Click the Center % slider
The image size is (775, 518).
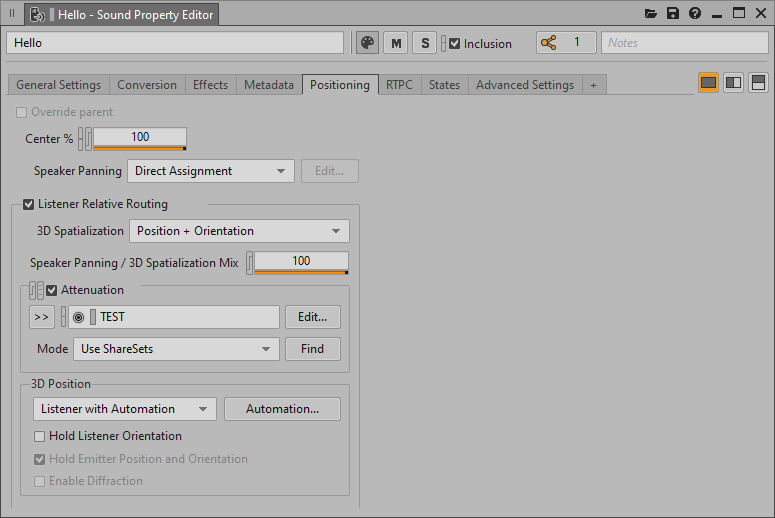[140, 138]
